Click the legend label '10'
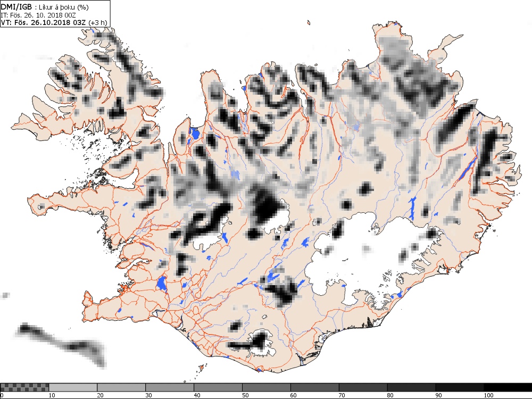 pos(52,395)
